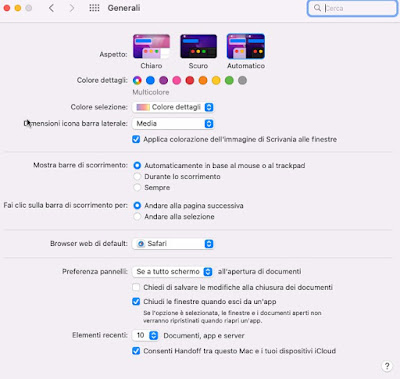400x379 pixels.
Task: Open the Preferenza pannelli dropdown
Action: [x=172, y=272]
